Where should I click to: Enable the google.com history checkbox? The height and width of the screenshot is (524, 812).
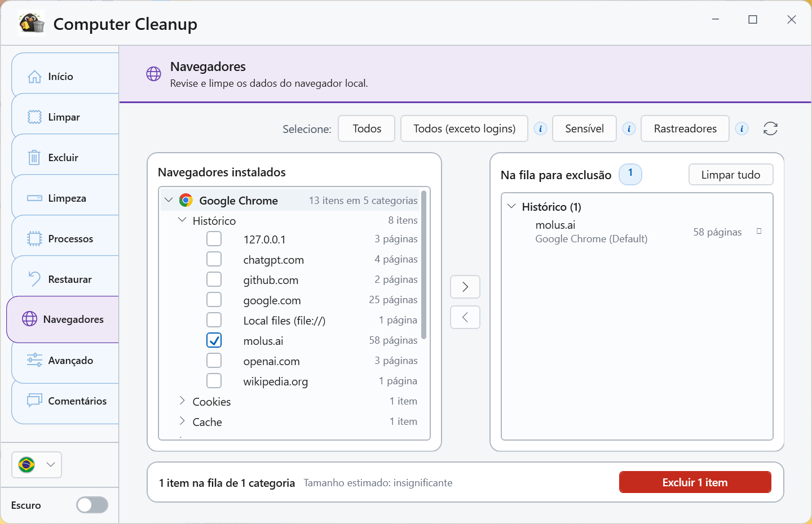214,300
